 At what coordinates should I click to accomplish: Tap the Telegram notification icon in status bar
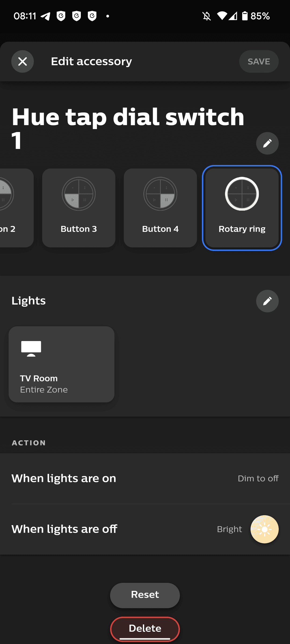point(45,16)
